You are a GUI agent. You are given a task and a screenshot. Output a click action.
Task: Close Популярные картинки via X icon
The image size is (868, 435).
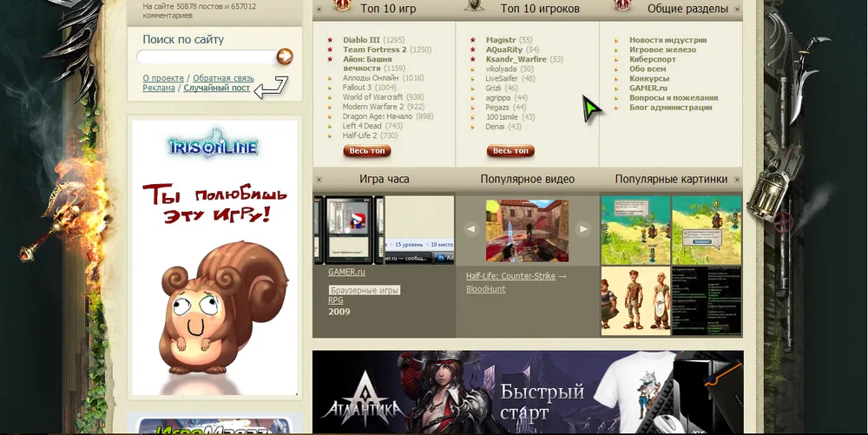point(737,180)
